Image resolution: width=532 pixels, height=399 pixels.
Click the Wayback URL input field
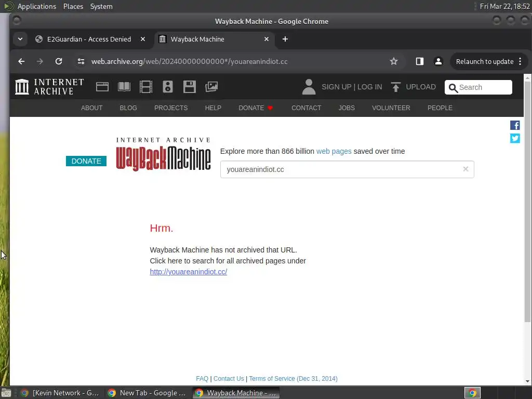point(347,169)
